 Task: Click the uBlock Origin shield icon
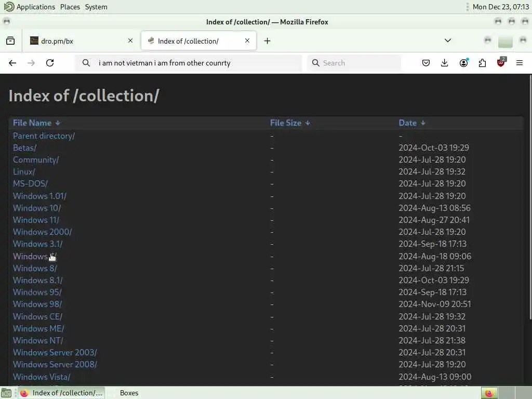(x=501, y=62)
